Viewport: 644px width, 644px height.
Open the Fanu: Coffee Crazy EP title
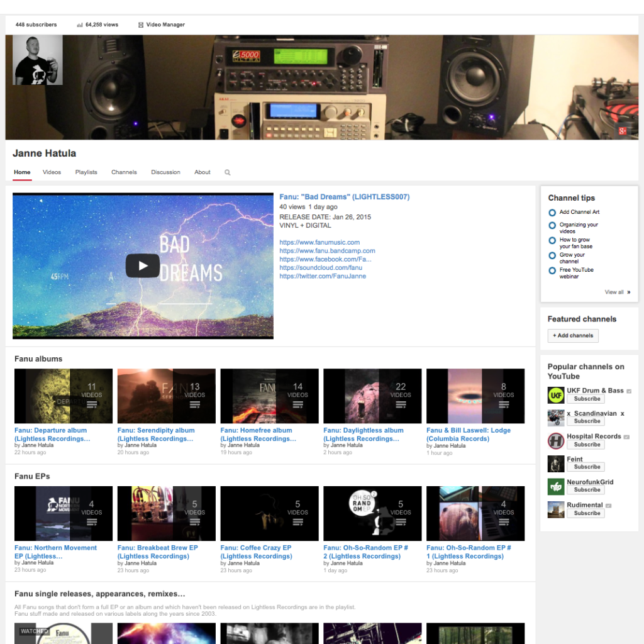[x=257, y=552]
